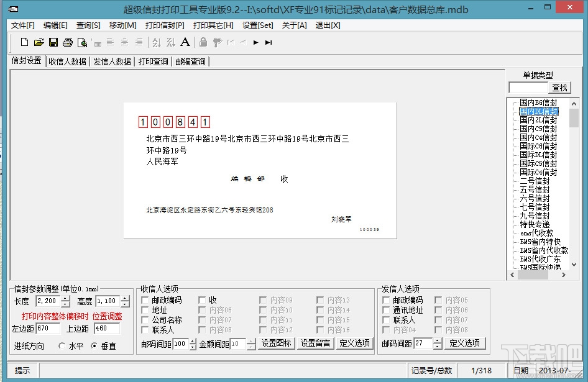This screenshot has width=588, height=382.
Task: Open the 查询[S] menu
Action: [88, 25]
